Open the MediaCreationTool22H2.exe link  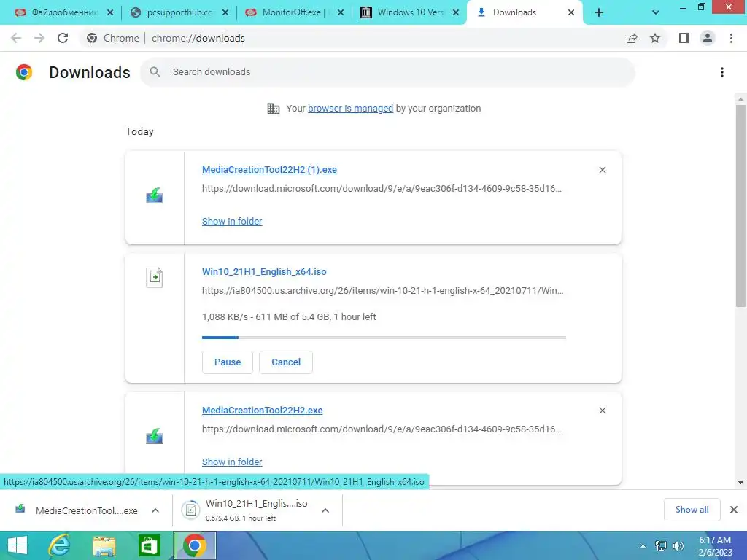(262, 410)
